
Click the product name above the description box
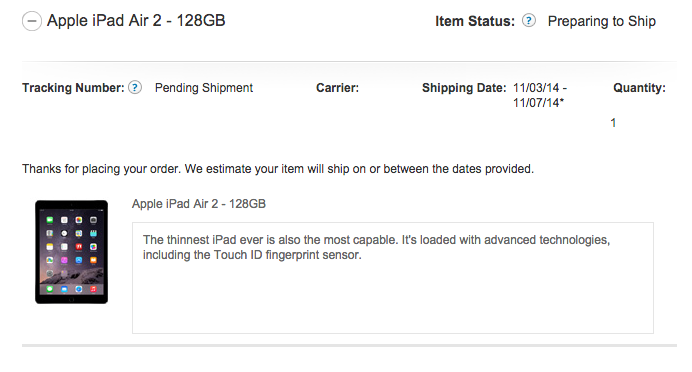click(199, 204)
